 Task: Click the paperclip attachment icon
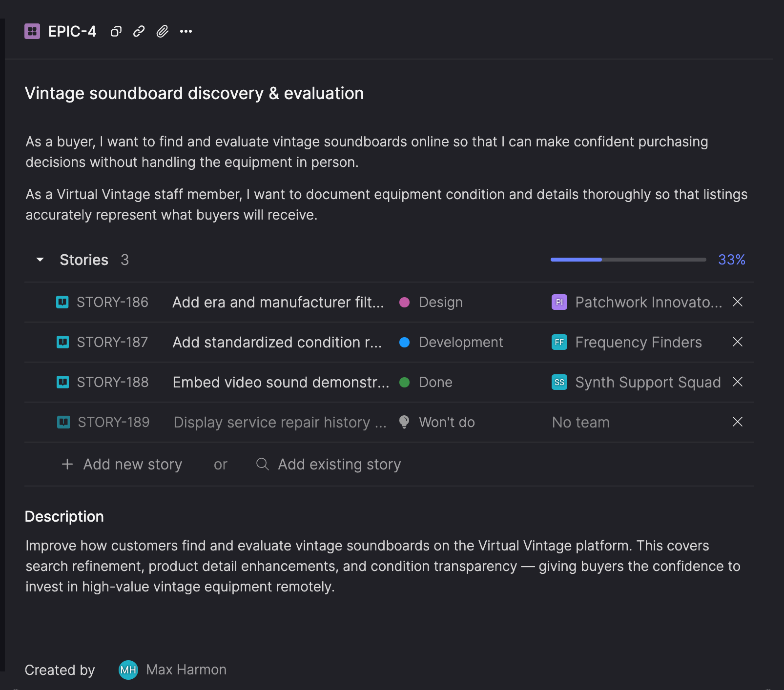(x=163, y=32)
